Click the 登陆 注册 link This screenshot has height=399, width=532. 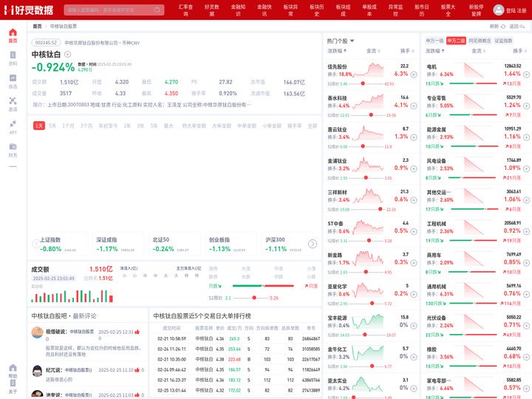point(516,10)
